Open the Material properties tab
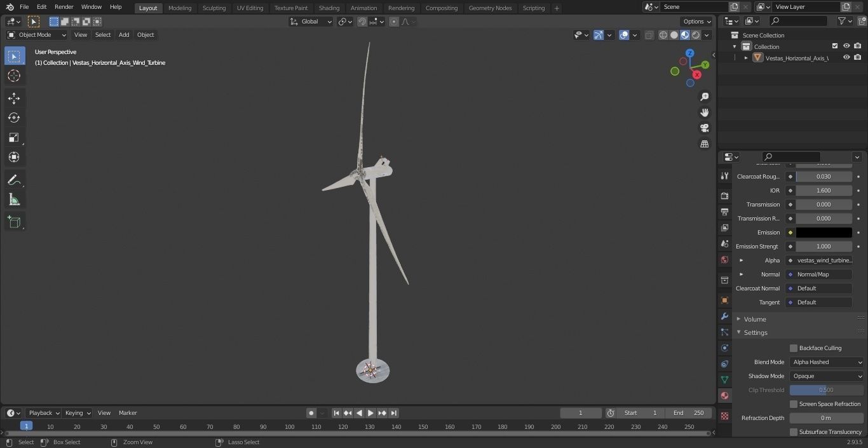868x448 pixels. (724, 395)
